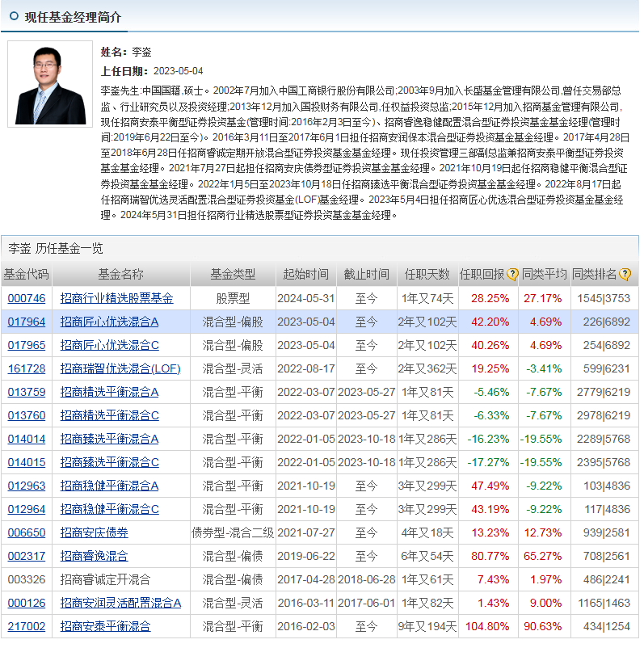Open fund code link 000126

point(27,604)
